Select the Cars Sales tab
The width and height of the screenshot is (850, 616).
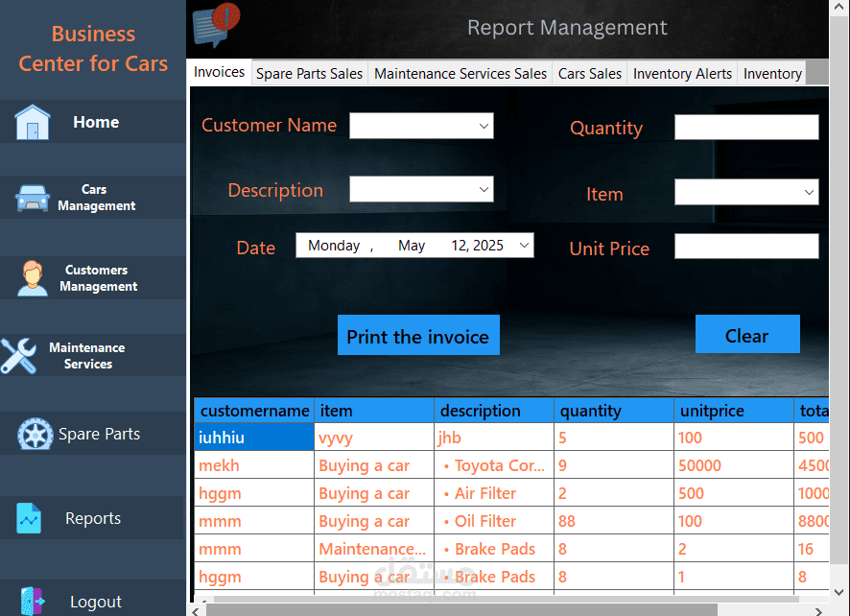590,73
